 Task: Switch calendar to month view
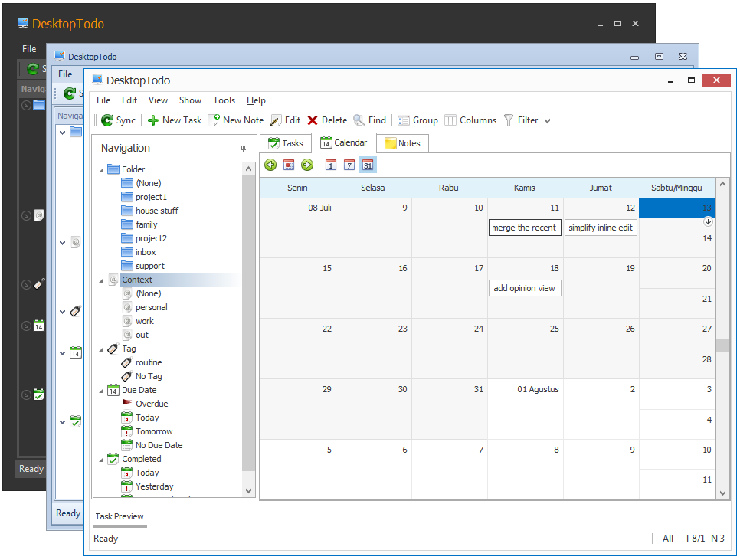tap(368, 165)
